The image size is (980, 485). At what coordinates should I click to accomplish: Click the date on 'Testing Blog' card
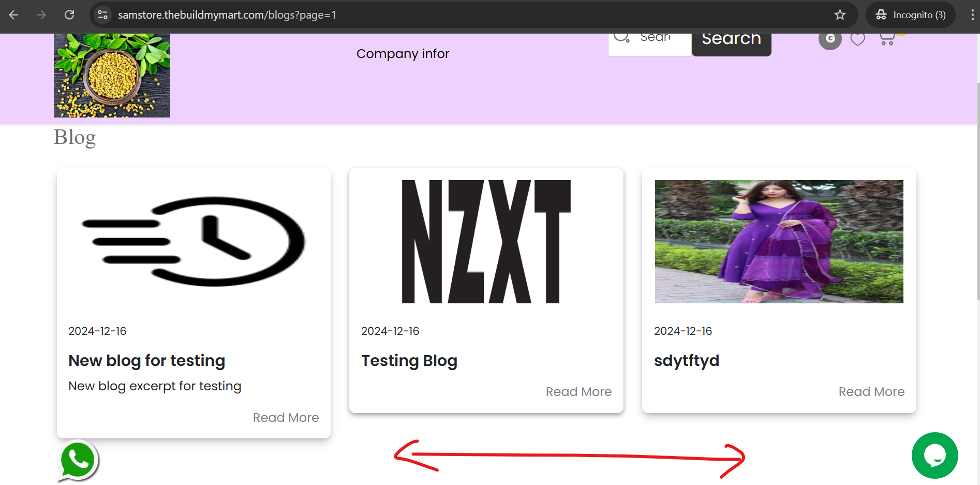point(390,331)
